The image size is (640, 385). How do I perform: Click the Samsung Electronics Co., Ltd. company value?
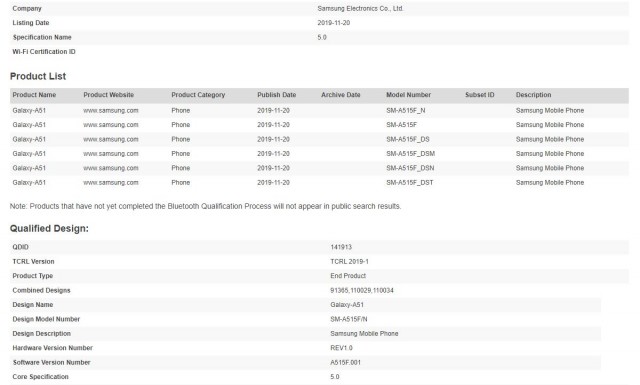click(360, 8)
